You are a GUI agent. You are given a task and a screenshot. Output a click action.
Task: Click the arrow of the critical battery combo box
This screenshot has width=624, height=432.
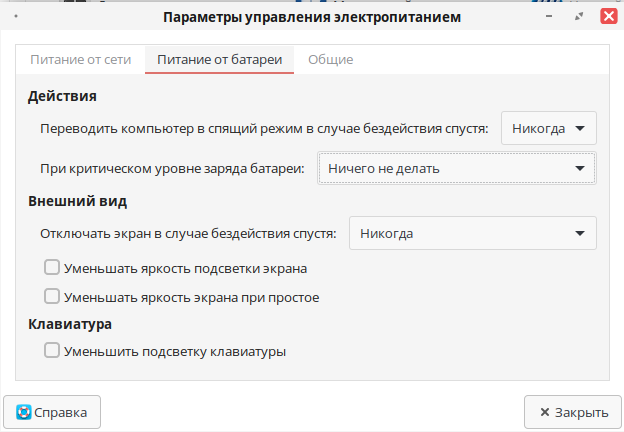click(580, 169)
